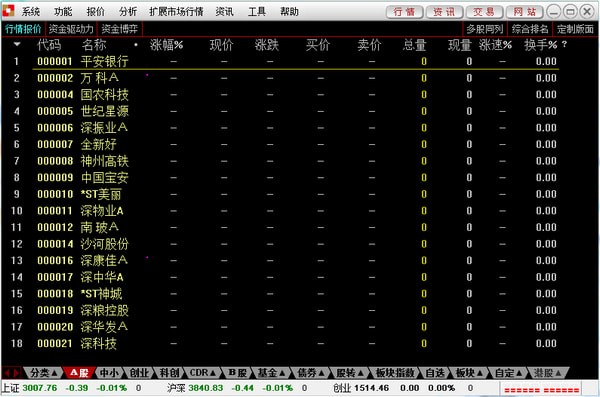Switch to the 板块指数 bottom tab
The height and width of the screenshot is (397, 600).
click(x=395, y=372)
